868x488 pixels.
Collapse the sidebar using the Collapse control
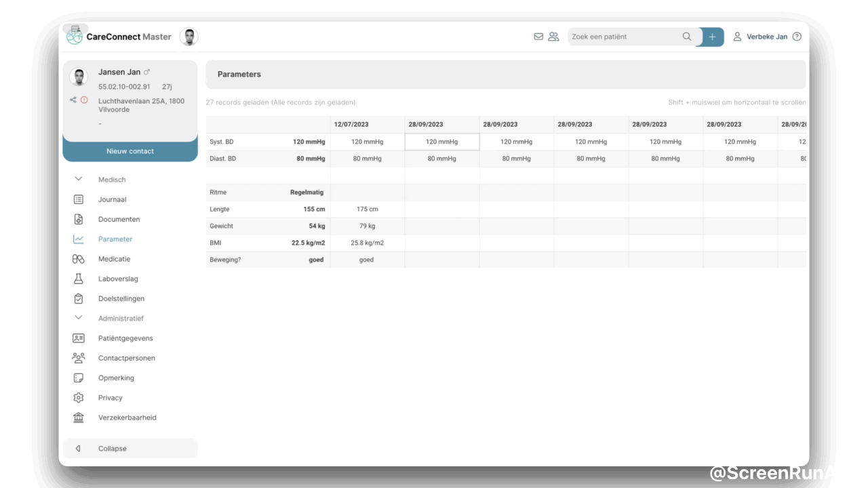point(112,448)
